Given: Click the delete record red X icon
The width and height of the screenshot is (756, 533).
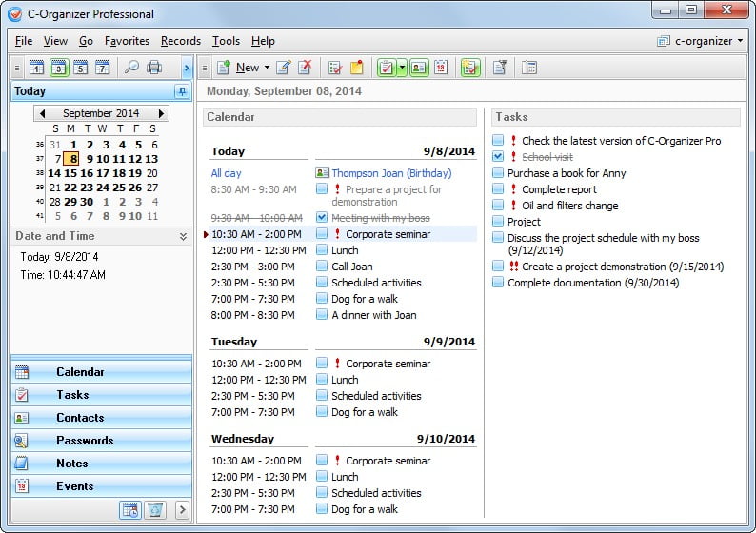Looking at the screenshot, I should coord(305,67).
